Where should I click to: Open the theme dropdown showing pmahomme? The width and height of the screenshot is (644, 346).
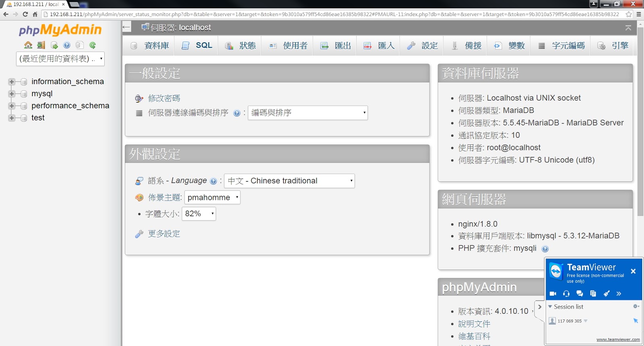point(213,198)
